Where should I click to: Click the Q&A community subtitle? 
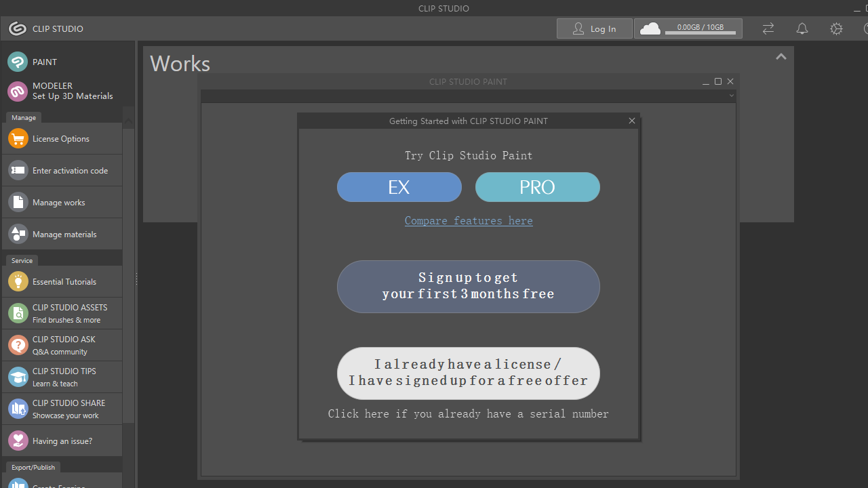[60, 352]
